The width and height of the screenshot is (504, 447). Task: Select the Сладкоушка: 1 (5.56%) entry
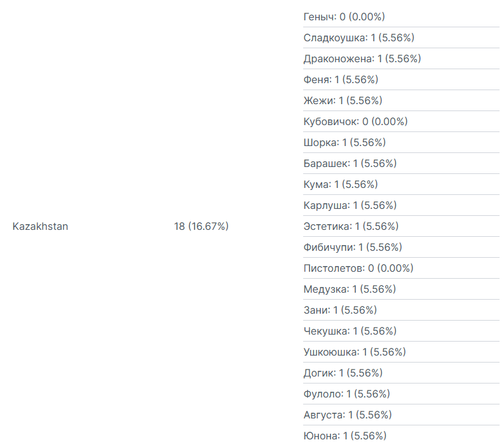[x=359, y=37]
